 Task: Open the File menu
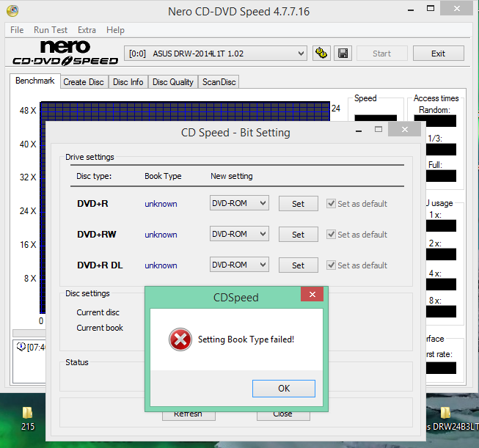[17, 30]
